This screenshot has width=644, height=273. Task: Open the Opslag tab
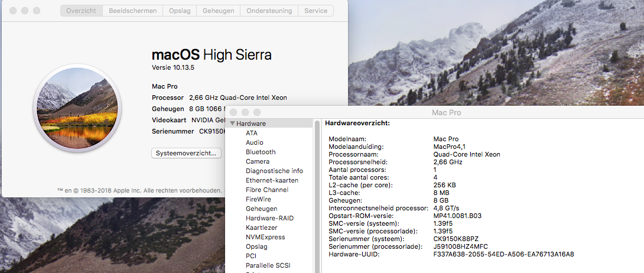point(180,11)
